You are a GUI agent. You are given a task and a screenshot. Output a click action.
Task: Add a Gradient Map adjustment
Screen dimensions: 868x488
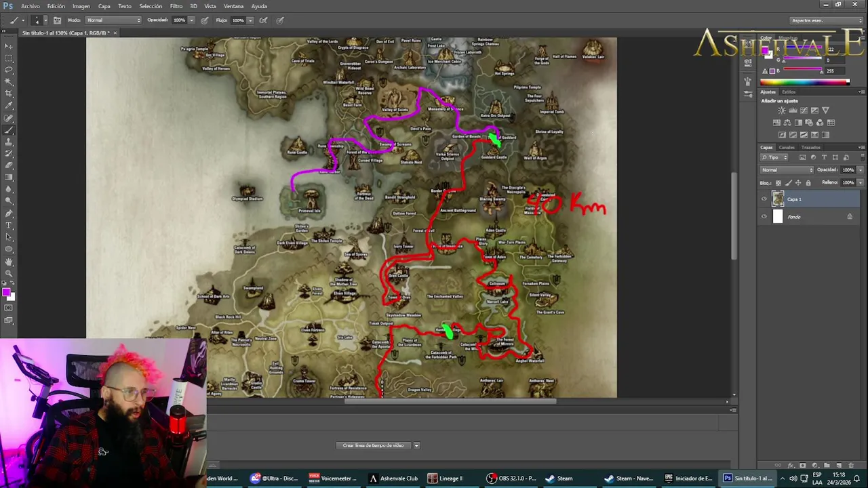point(825,135)
